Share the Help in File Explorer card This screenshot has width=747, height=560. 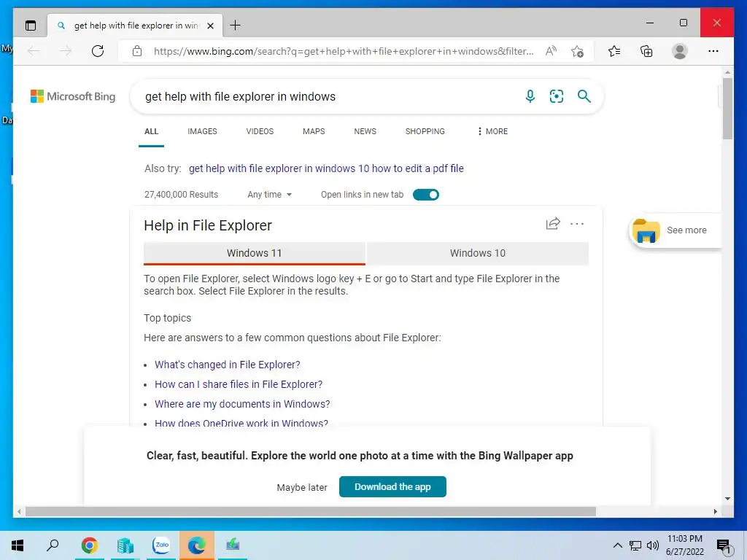[x=553, y=223]
